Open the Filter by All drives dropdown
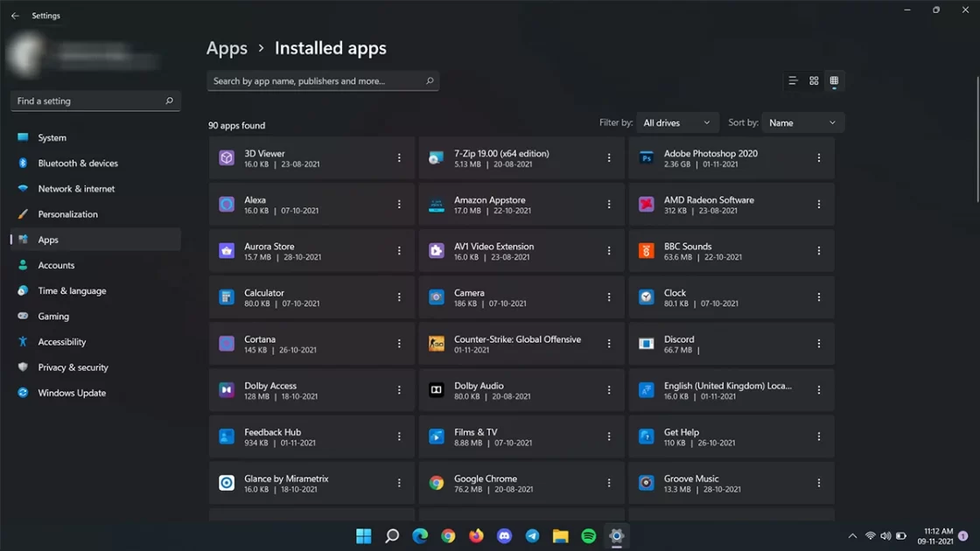980x551 pixels. (677, 123)
